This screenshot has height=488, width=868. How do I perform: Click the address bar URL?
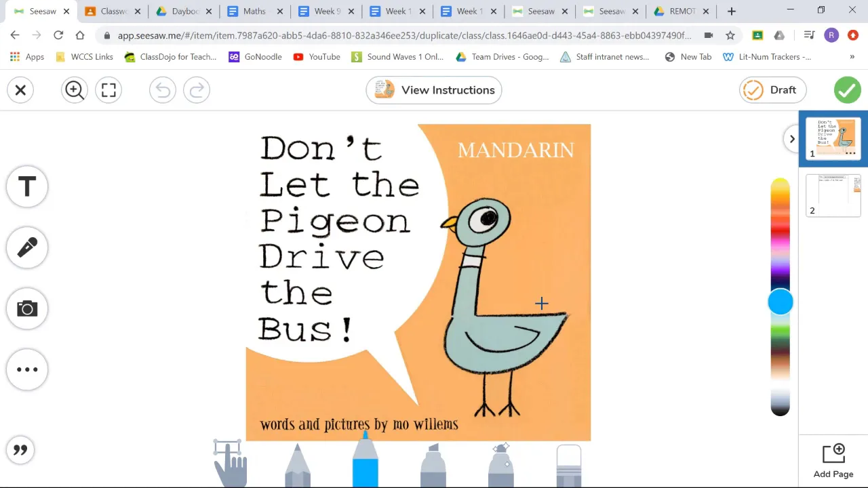[404, 35]
